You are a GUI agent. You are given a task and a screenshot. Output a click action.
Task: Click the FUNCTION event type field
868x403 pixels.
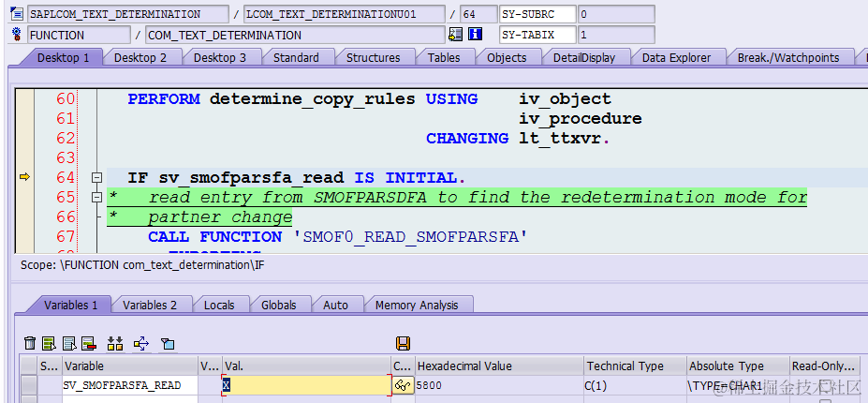click(x=80, y=35)
